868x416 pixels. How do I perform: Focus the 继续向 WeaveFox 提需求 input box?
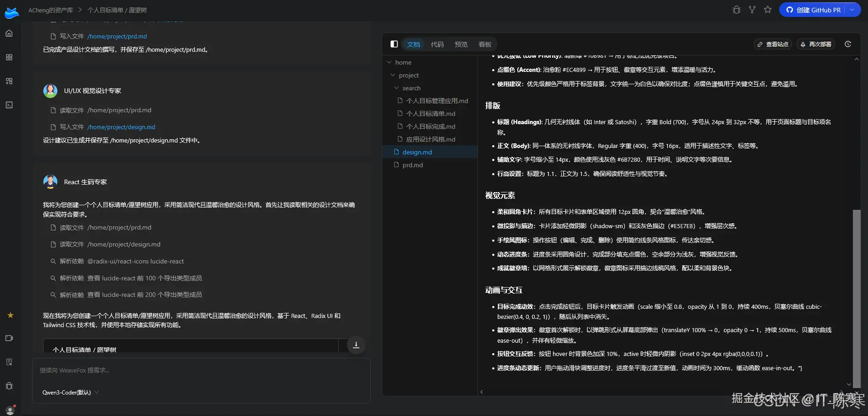(x=201, y=370)
